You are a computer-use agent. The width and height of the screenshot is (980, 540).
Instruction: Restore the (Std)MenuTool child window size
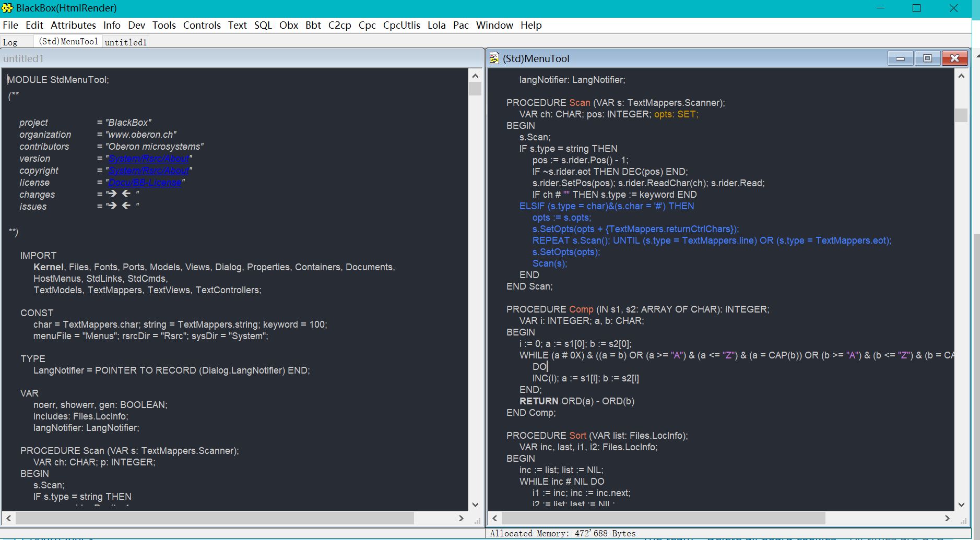(x=927, y=58)
